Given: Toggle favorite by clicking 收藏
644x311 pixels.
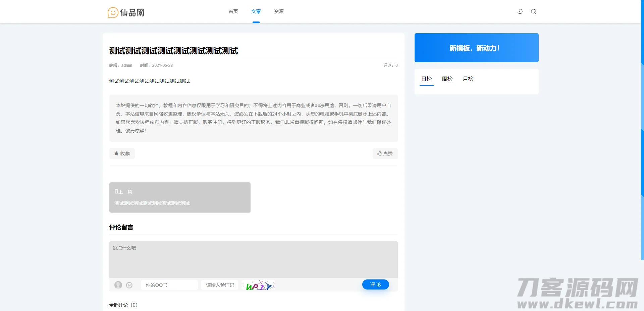Looking at the screenshot, I should [122, 153].
